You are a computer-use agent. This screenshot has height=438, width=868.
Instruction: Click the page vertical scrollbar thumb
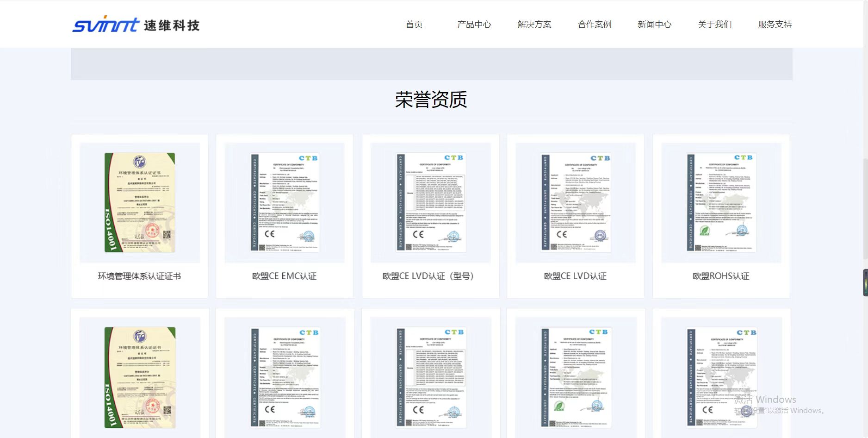[x=865, y=208]
